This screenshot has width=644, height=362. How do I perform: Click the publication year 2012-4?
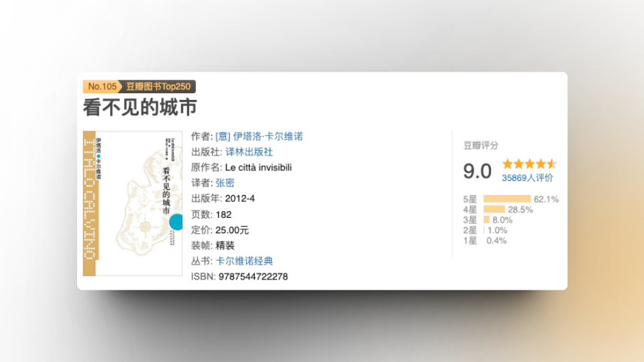click(239, 198)
